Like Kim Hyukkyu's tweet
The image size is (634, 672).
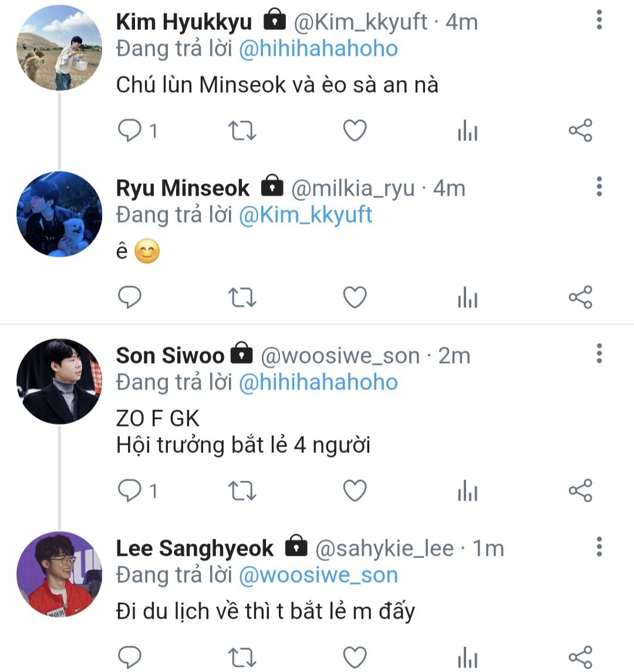pyautogui.click(x=355, y=131)
